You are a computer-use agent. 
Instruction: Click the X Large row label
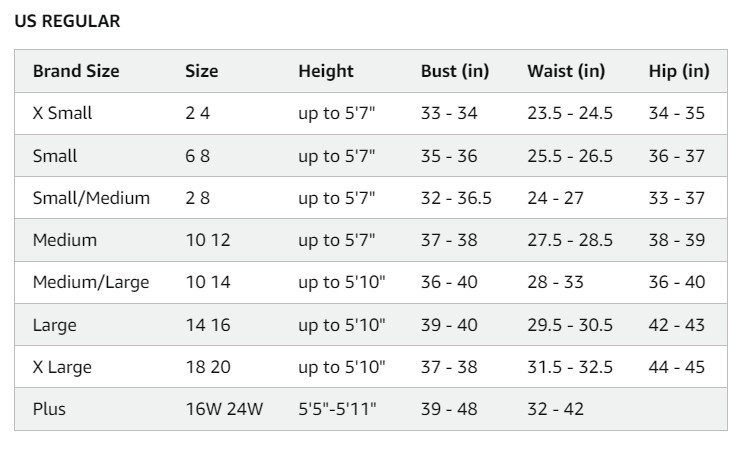pyautogui.click(x=62, y=367)
